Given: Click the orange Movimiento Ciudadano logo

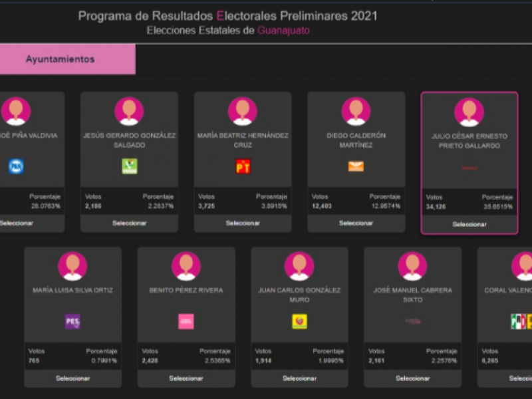Looking at the screenshot, I should (x=356, y=166).
